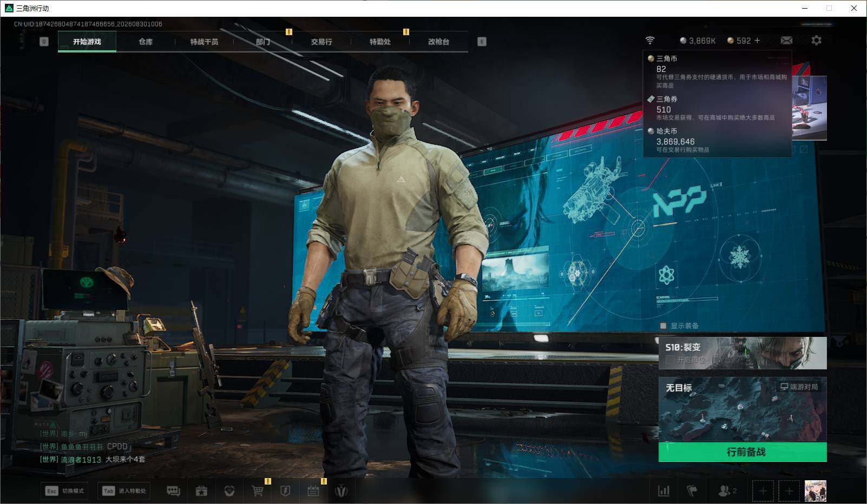The image size is (867, 504).
Task: Click the green 行前备战 button
Action: (743, 452)
